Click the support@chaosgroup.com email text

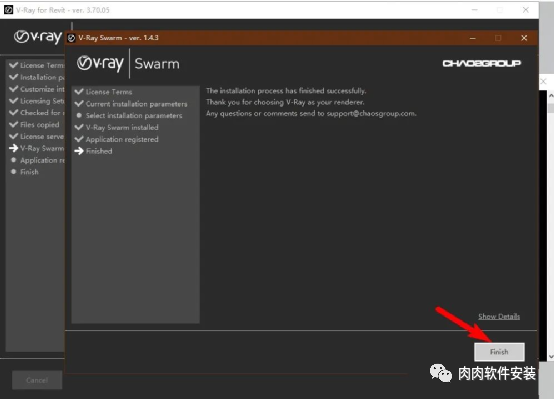pyautogui.click(x=371, y=113)
